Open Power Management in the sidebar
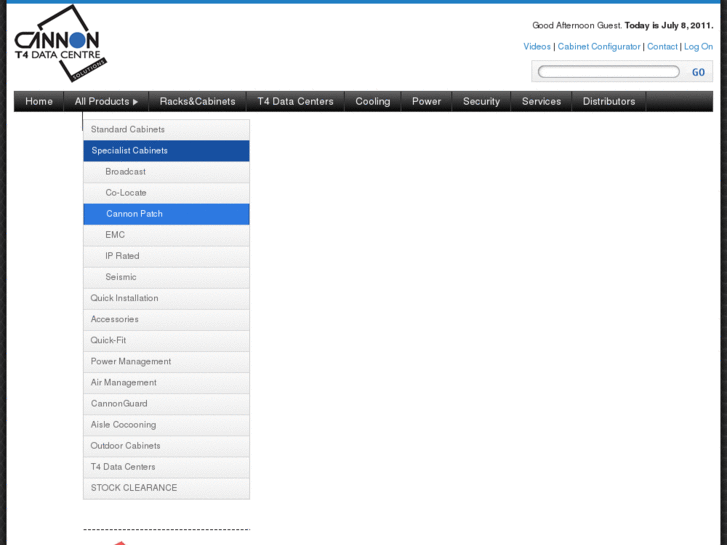Viewport: 727px width, 545px height. [166, 362]
